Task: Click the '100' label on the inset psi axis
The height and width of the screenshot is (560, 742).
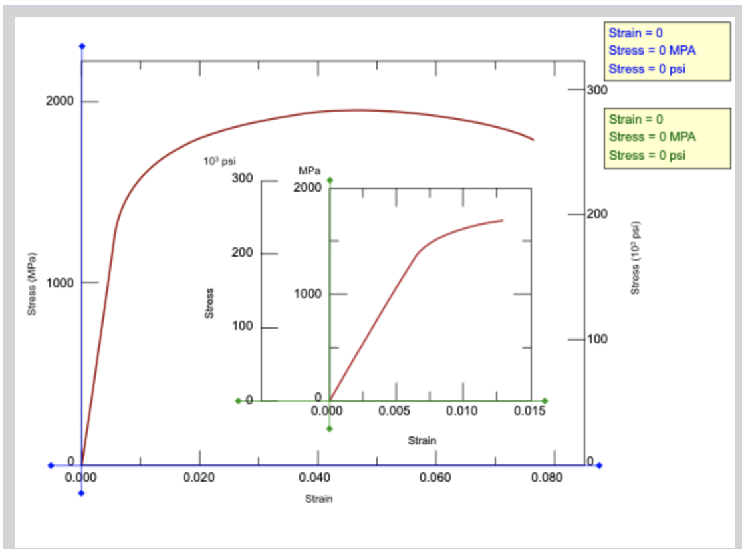Action: pyautogui.click(x=242, y=326)
